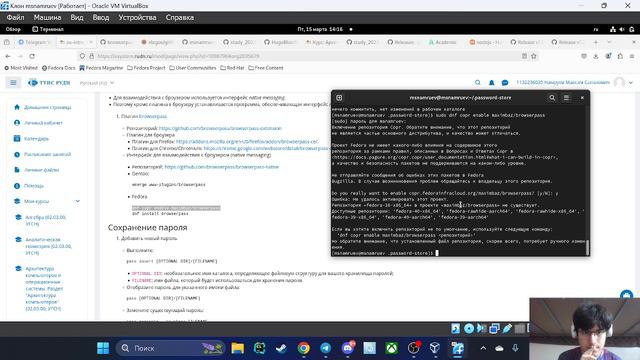Viewport: 640px width, 360px height.
Task: Open the browserpass-extension GitHub repository link
Action: [220, 128]
